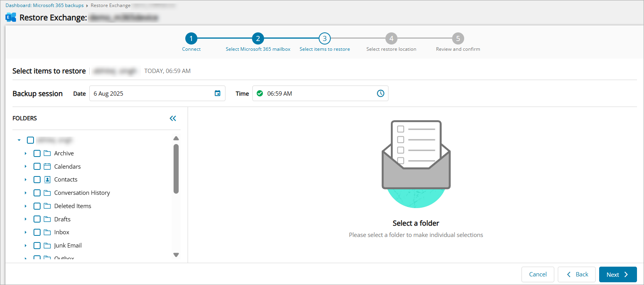The image size is (644, 285).
Task: Check the root mailbox checkbox
Action: pyautogui.click(x=30, y=140)
